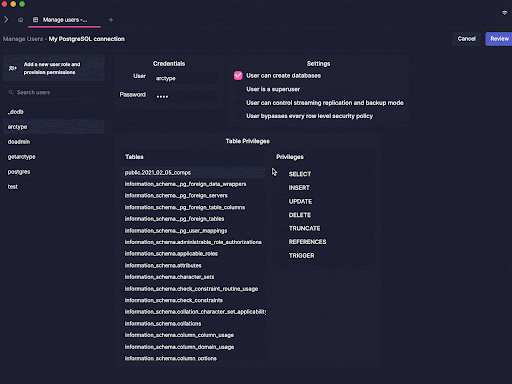Edit the Password field
512x384 pixels.
pyautogui.click(x=186, y=96)
